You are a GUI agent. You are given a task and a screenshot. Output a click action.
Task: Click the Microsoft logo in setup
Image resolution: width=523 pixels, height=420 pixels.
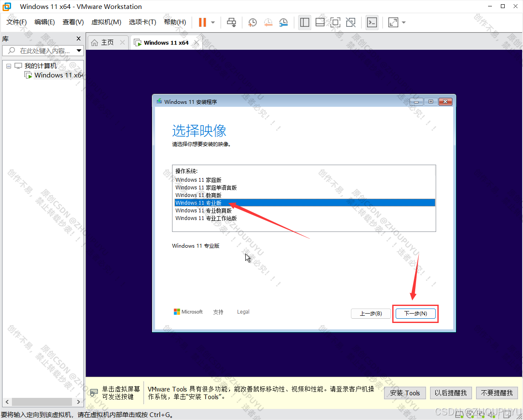188,312
